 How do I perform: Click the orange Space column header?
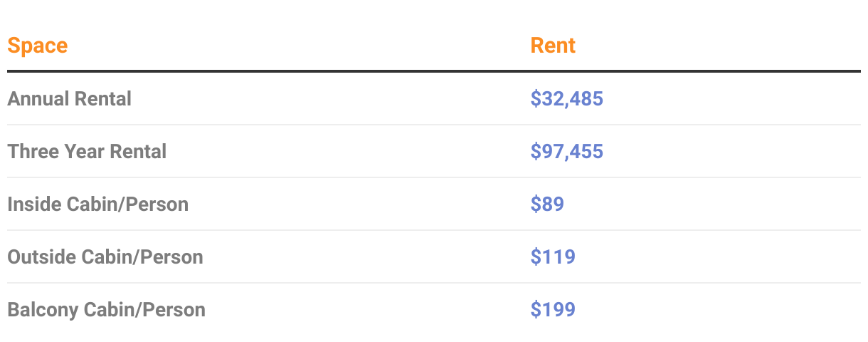coord(38,46)
